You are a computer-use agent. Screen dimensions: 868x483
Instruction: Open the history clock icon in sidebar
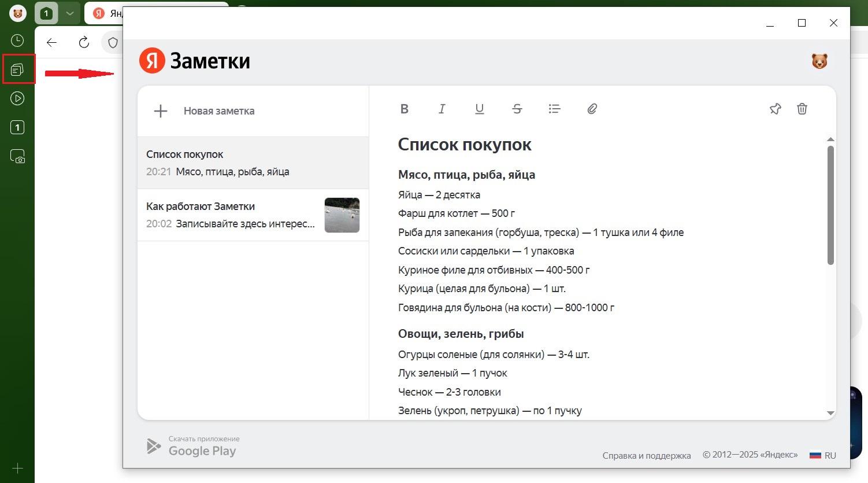click(x=18, y=40)
